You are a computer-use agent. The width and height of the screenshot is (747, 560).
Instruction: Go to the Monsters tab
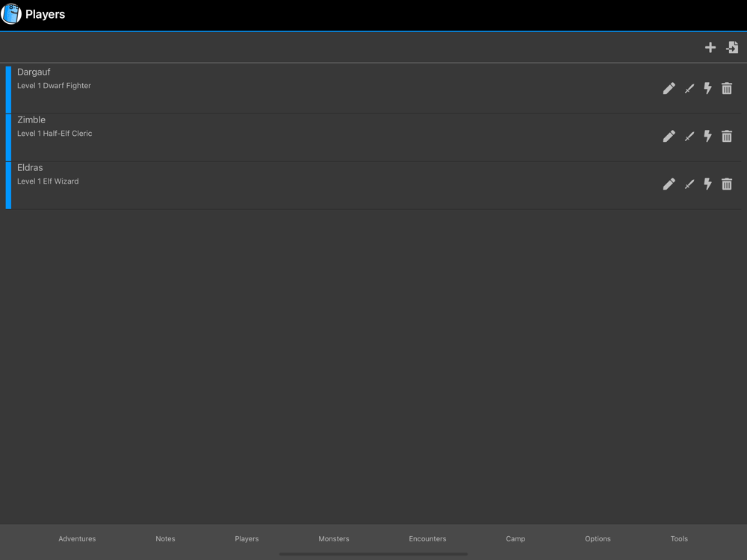point(333,538)
